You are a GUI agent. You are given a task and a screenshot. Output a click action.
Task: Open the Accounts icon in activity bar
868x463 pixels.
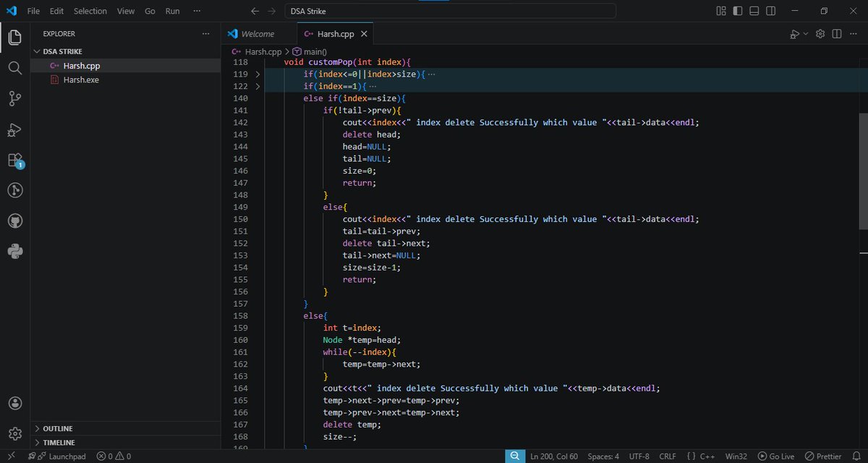tap(15, 403)
